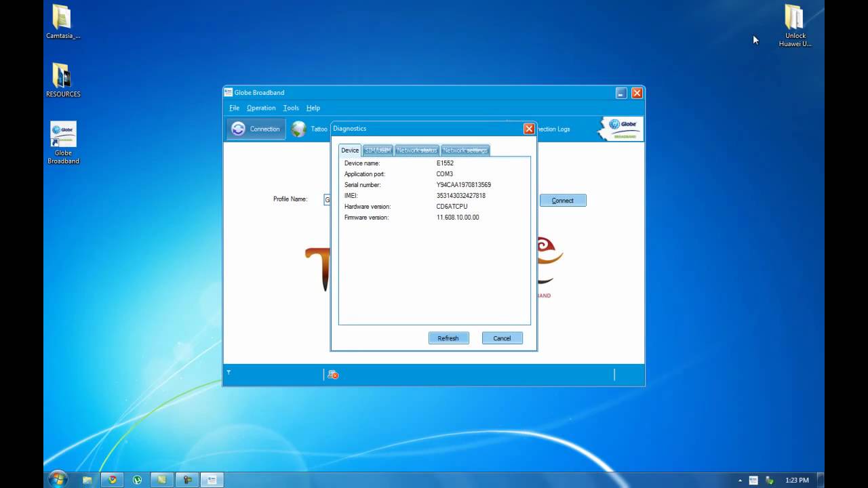The width and height of the screenshot is (868, 488).
Task: Open the clock showing 1:23 PM
Action: [x=797, y=481]
